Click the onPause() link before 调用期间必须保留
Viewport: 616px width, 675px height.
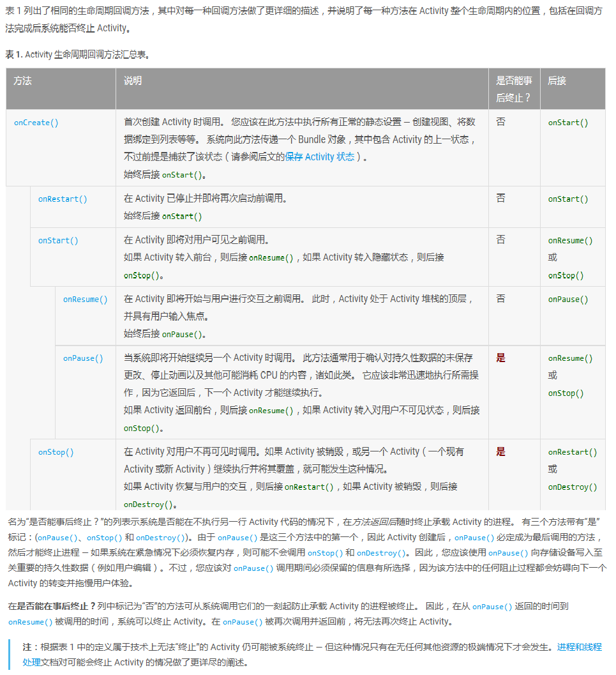click(253, 568)
